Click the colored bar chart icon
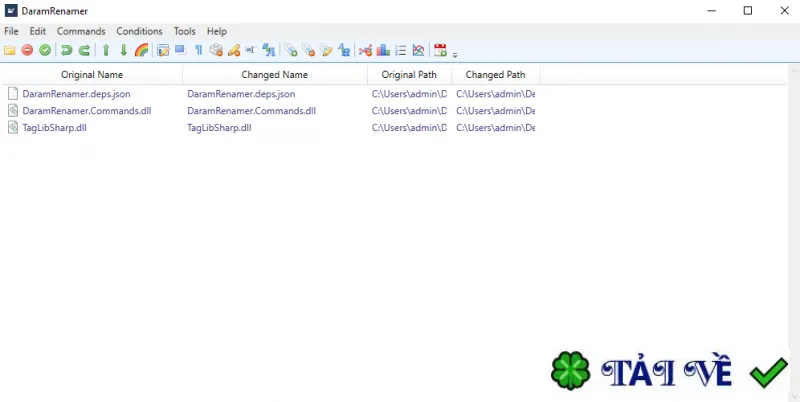This screenshot has width=800, height=402. click(383, 50)
